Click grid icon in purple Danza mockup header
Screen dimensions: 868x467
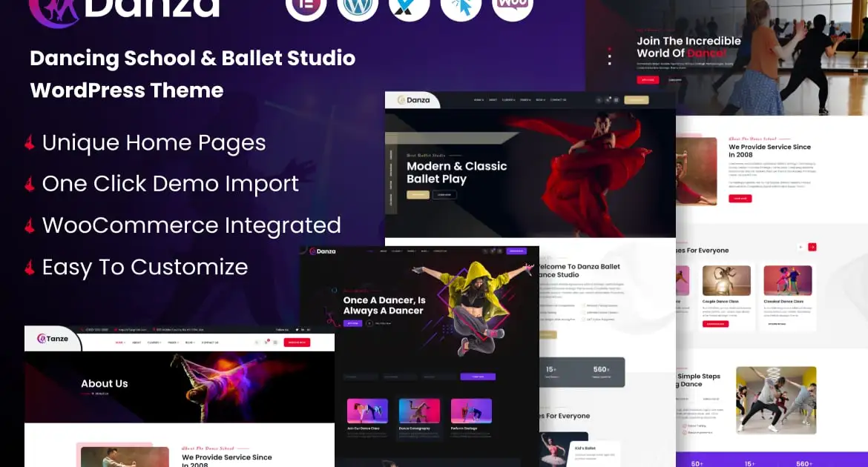(x=500, y=251)
